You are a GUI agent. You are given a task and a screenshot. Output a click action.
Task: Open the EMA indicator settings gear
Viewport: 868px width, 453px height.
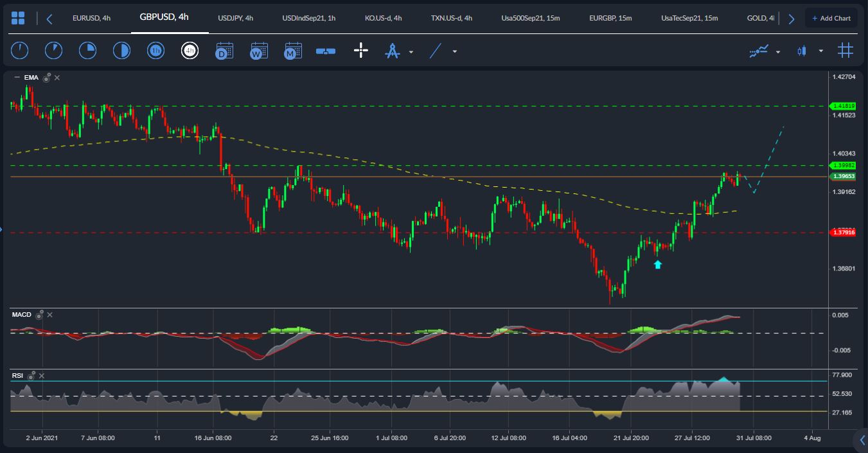point(45,77)
